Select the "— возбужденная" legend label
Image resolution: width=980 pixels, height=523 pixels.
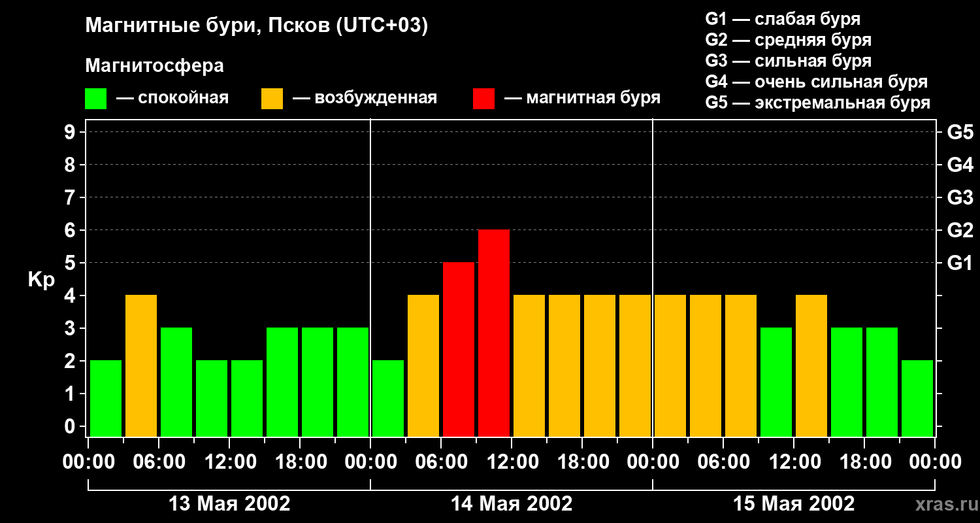click(x=365, y=99)
